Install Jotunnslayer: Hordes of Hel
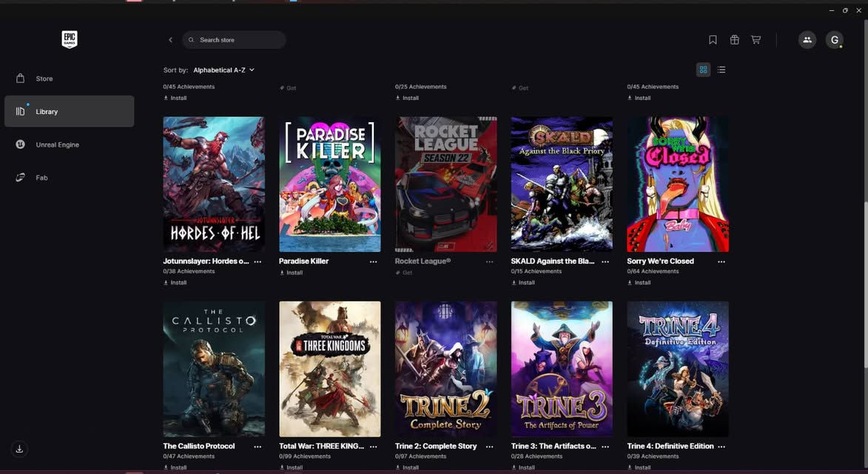 [x=175, y=282]
